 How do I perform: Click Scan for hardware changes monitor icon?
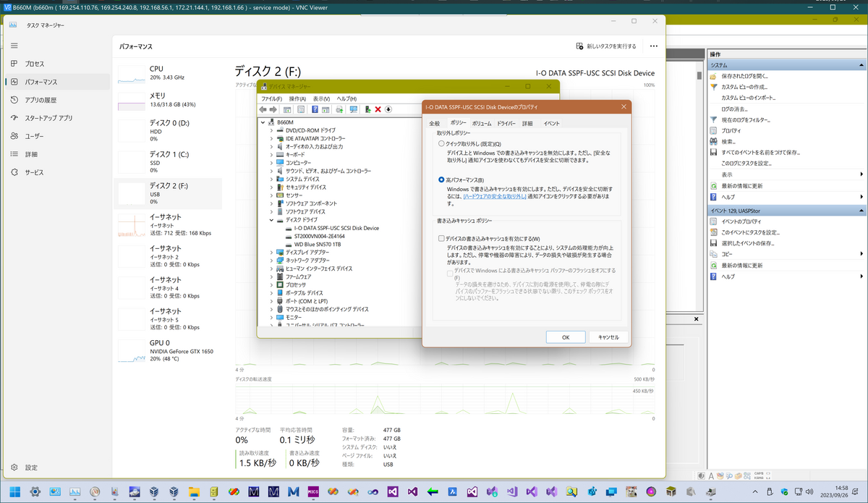click(x=353, y=109)
